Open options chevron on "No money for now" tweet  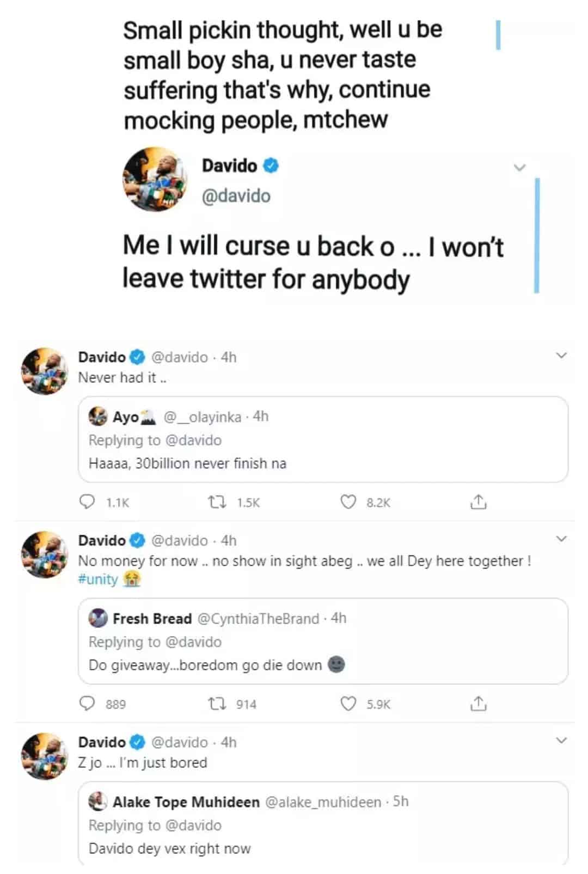click(x=561, y=539)
